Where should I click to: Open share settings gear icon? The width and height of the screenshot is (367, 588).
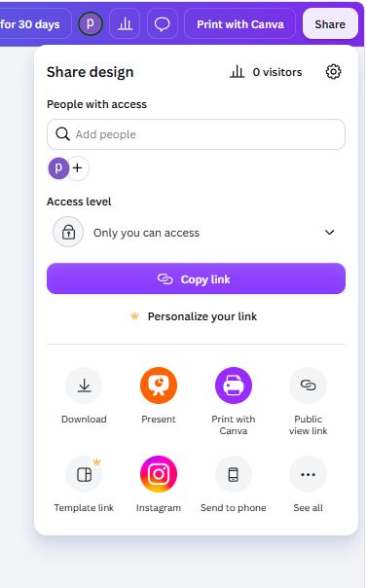[333, 72]
